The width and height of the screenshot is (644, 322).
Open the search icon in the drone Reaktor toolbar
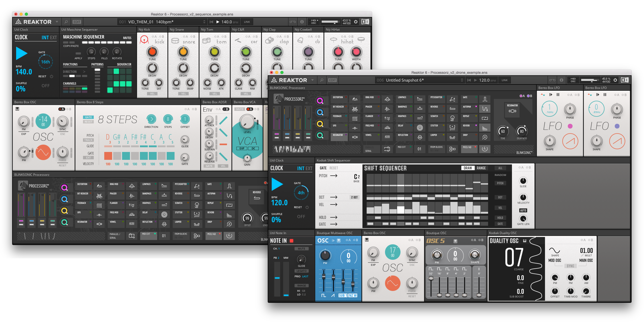[x=322, y=80]
